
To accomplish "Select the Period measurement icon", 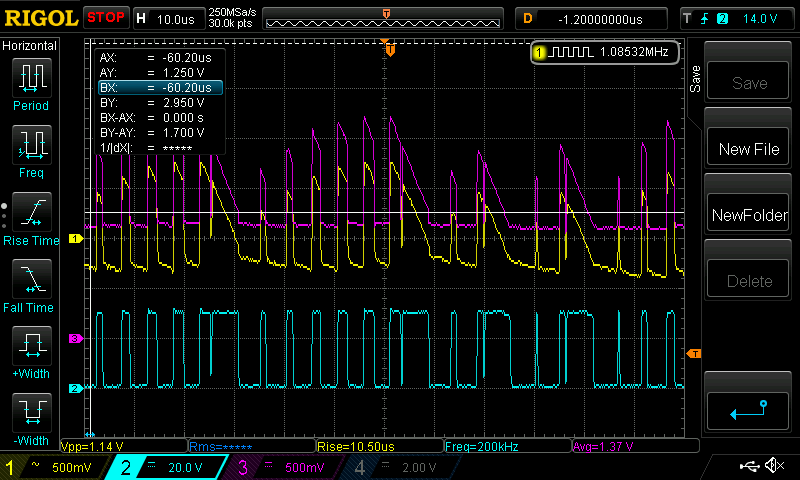I will pos(31,79).
